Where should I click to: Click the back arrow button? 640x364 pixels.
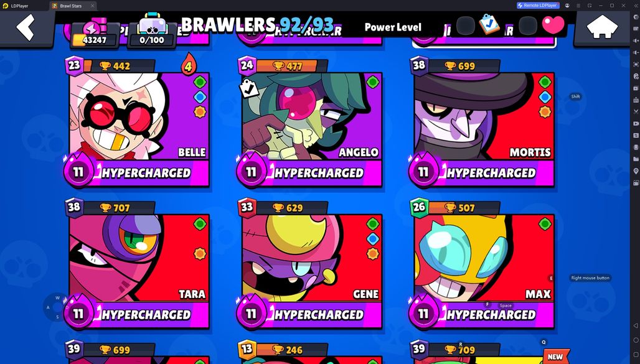point(26,27)
